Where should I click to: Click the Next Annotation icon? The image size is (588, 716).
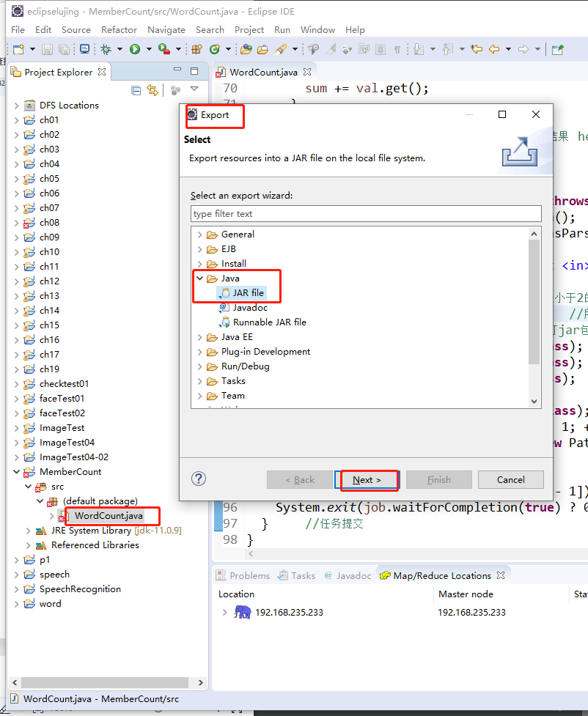(x=419, y=49)
